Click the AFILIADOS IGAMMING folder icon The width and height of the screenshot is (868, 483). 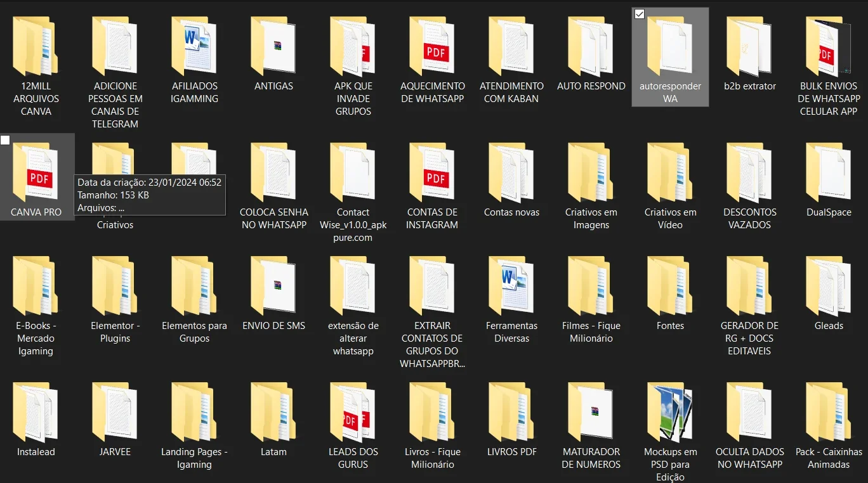pyautogui.click(x=194, y=46)
